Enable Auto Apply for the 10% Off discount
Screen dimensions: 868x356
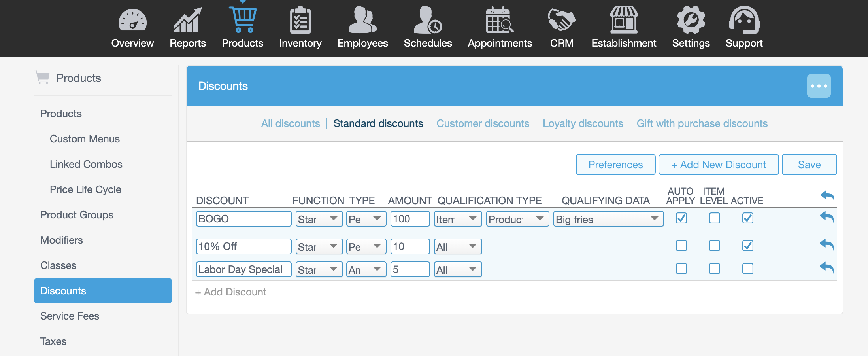point(681,246)
